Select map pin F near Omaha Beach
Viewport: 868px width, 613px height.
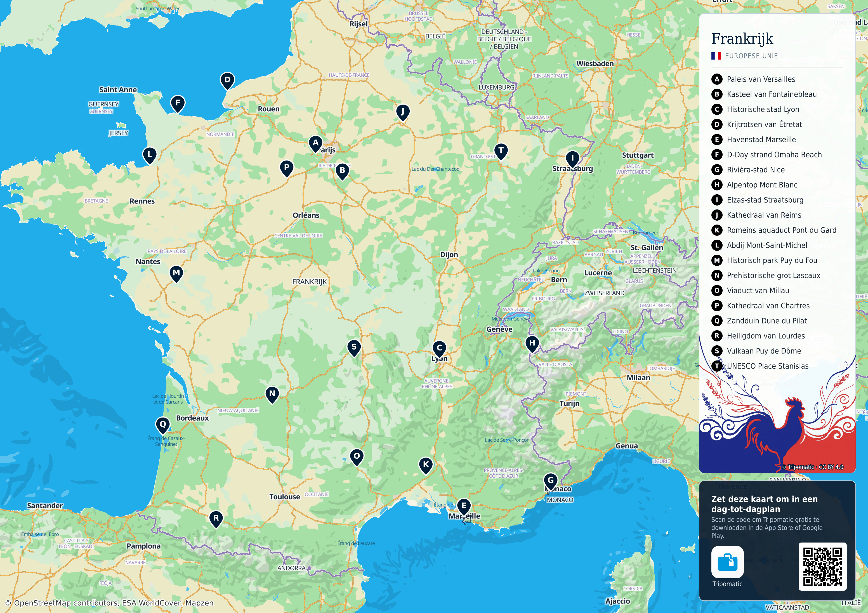point(178,104)
